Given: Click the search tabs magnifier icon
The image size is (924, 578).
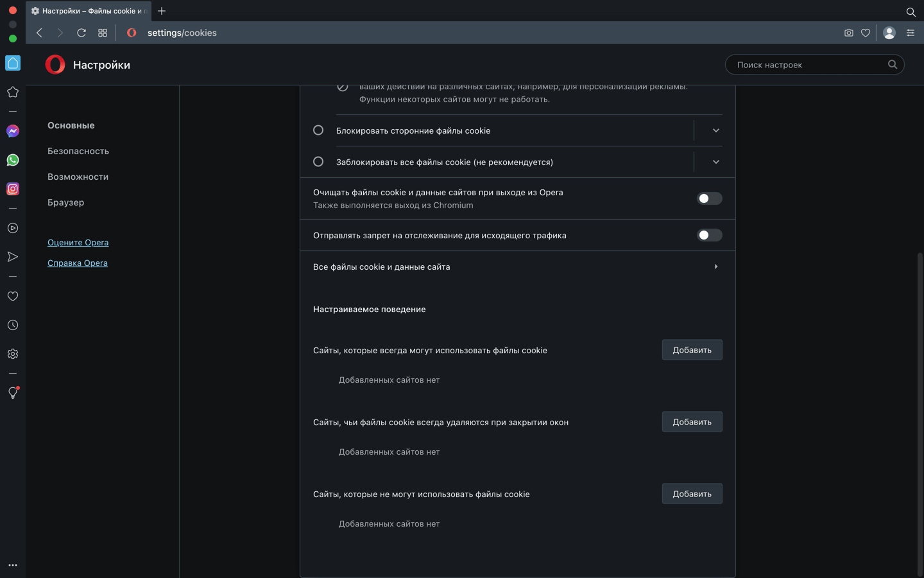Looking at the screenshot, I should [911, 12].
